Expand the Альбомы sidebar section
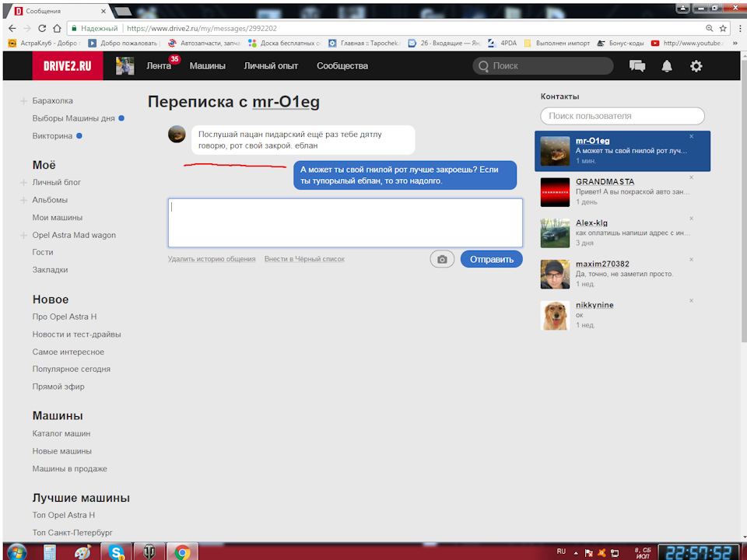Image resolution: width=747 pixels, height=560 pixels. 24,201
